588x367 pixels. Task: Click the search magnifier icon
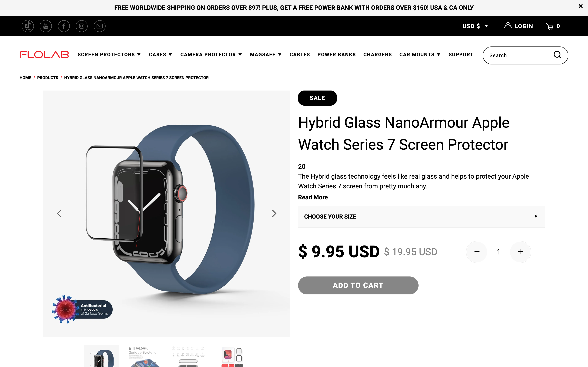(557, 55)
